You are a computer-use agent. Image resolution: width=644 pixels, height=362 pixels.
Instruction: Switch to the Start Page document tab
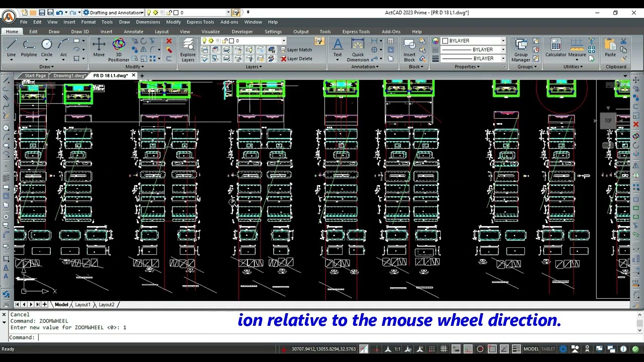(35, 75)
